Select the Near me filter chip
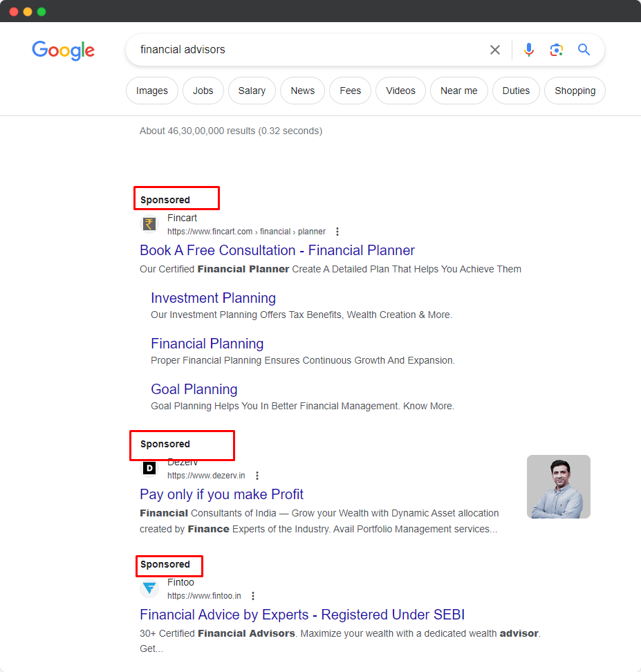Image resolution: width=641 pixels, height=672 pixels. coord(458,91)
